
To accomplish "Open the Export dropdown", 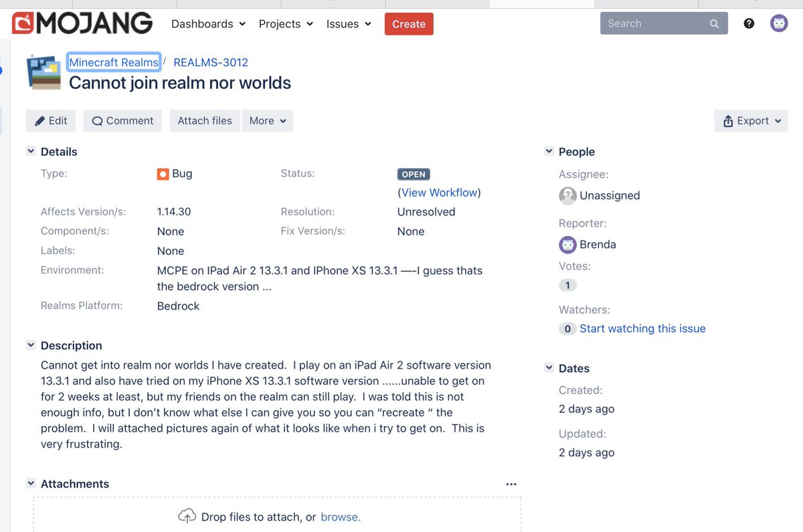I will tap(751, 120).
